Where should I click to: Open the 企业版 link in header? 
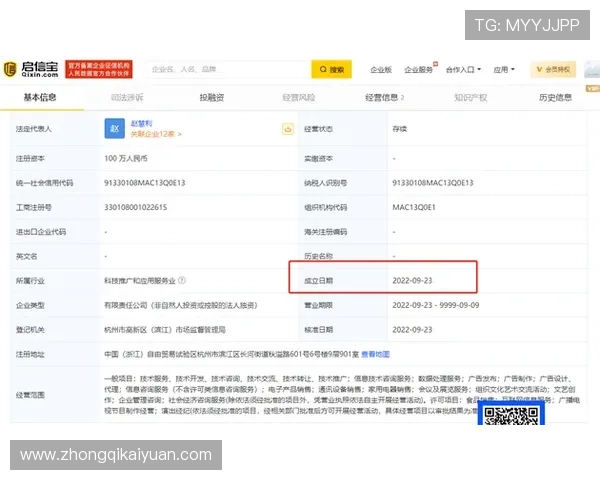tap(381, 70)
